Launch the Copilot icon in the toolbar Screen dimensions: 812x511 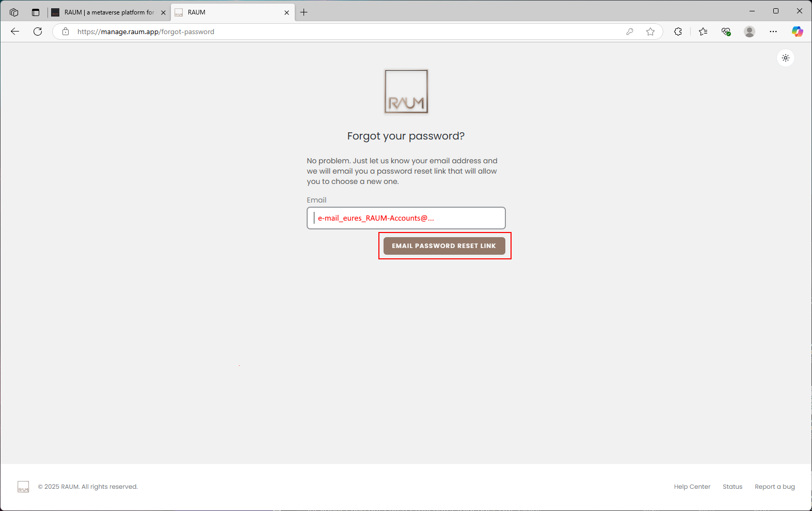[x=798, y=32]
